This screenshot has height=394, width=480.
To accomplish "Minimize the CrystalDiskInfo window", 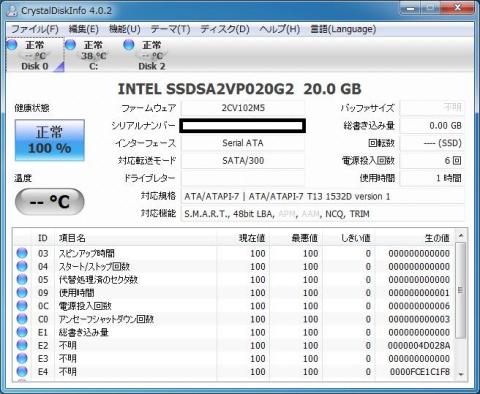I will [410, 8].
